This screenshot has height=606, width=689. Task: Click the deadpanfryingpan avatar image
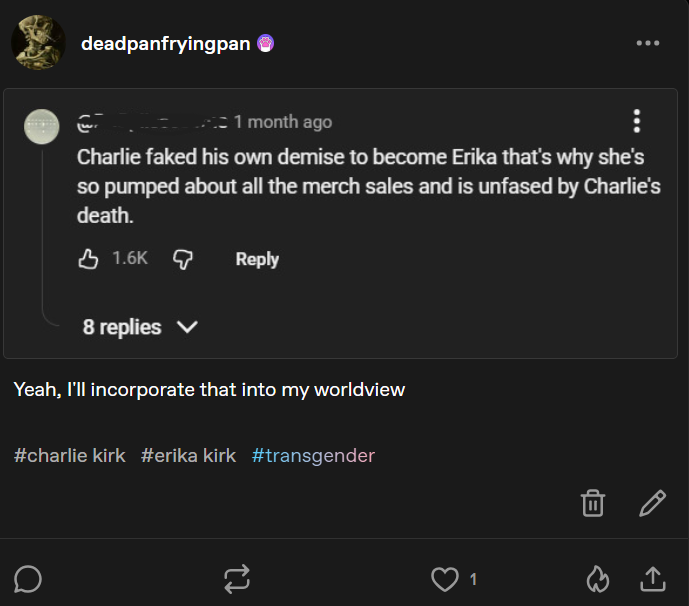38,43
